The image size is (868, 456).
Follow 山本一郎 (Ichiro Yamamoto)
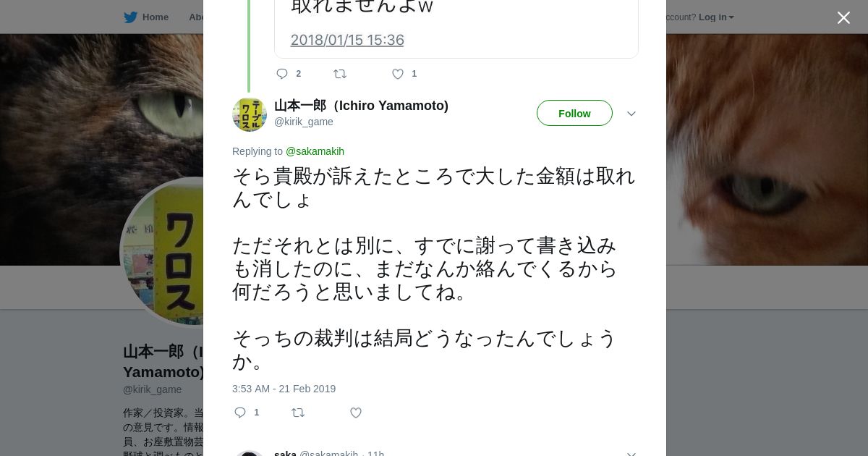[574, 114]
